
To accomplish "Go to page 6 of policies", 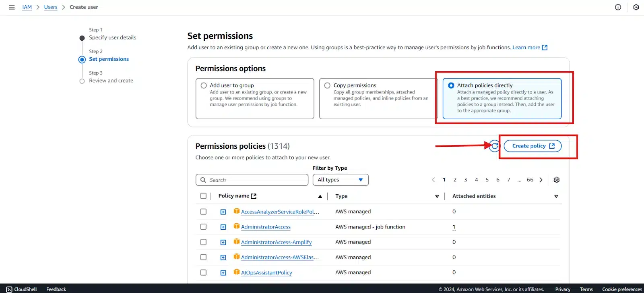I will tap(498, 180).
